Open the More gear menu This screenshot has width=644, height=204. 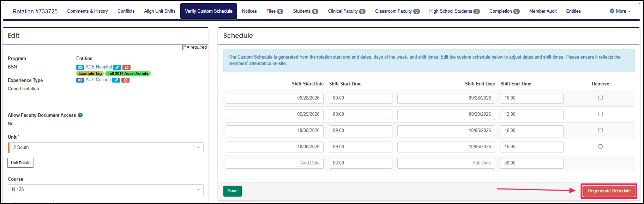coord(620,11)
